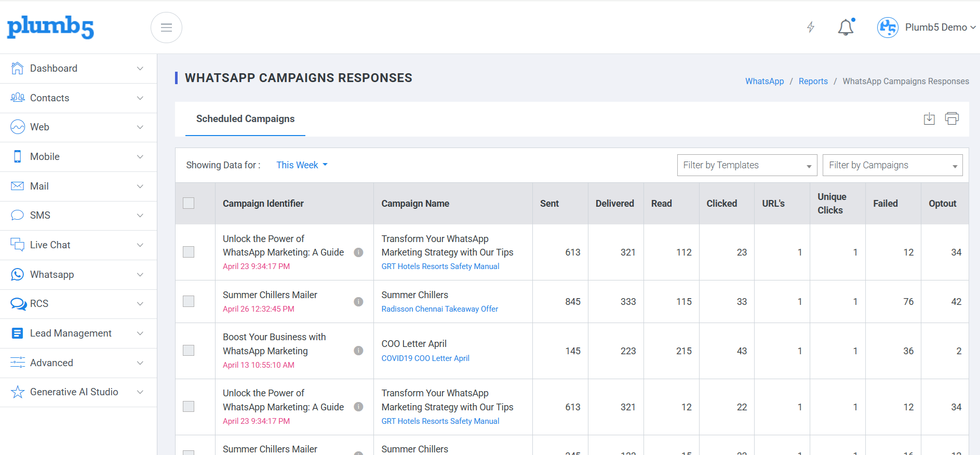Open the Plumb5 Demo account dropdown arrow
This screenshot has height=455, width=980.
973,28
